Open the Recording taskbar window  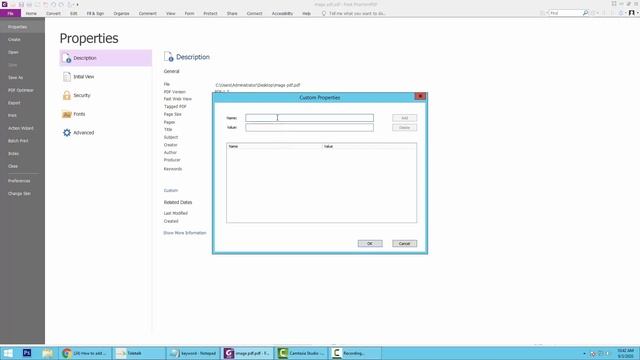point(355,353)
